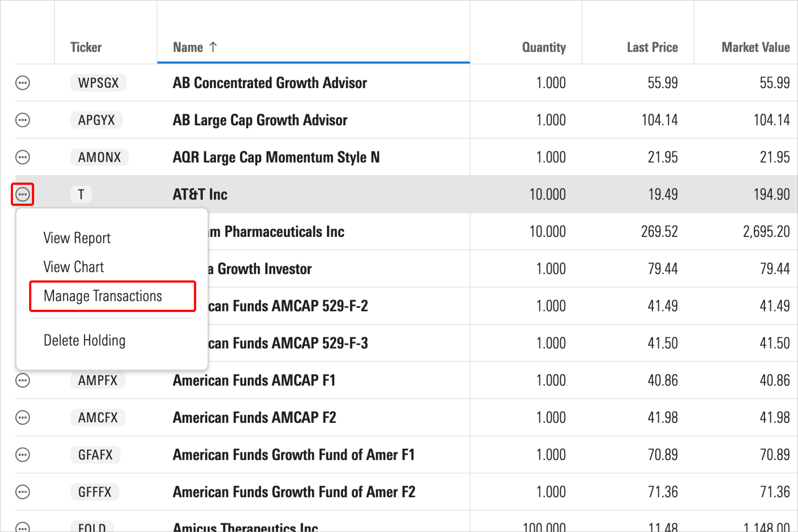Viewport: 798px width, 532px height.
Task: Click the options icon for AT&T Inc
Action: 22,194
